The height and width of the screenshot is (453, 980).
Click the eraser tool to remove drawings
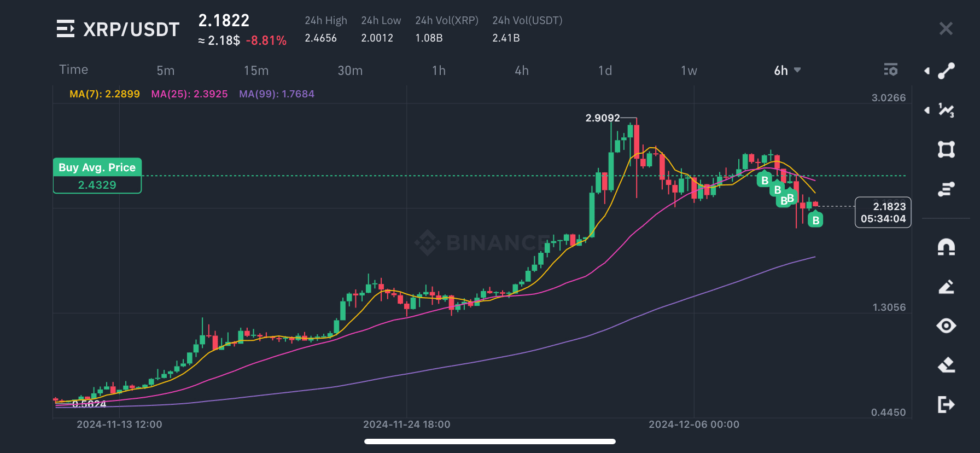point(946,365)
